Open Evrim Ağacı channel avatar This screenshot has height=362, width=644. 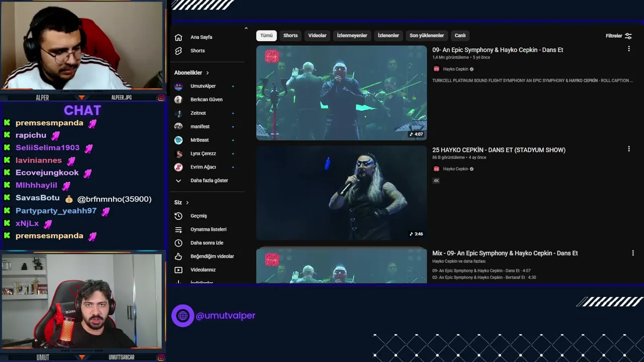[178, 167]
